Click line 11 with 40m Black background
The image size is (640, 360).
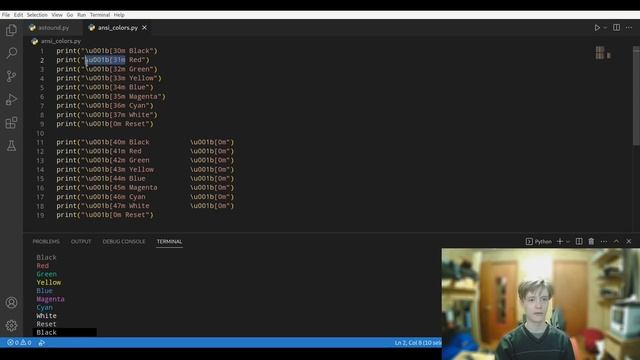(145, 142)
